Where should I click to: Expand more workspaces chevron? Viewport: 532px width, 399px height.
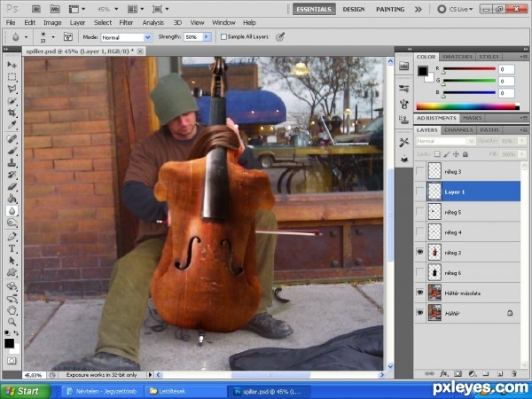[418, 10]
